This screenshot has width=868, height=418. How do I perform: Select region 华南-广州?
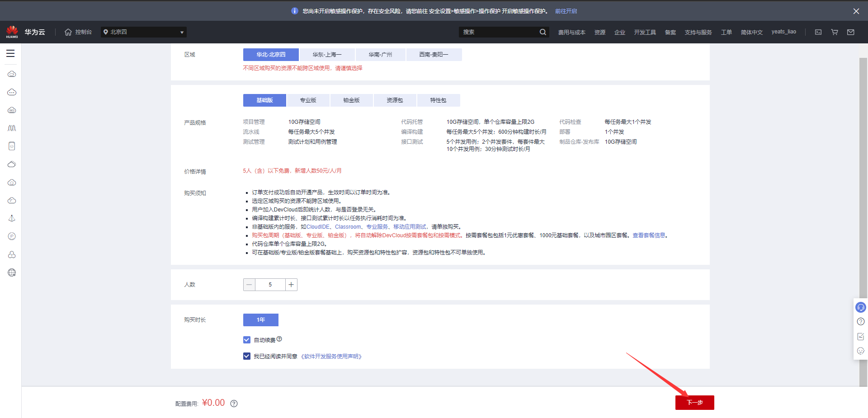[x=381, y=55]
